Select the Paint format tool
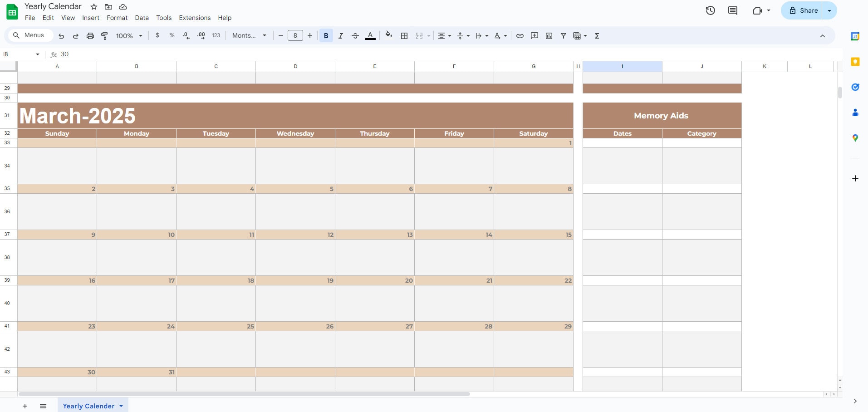This screenshot has width=868, height=412. pyautogui.click(x=105, y=36)
